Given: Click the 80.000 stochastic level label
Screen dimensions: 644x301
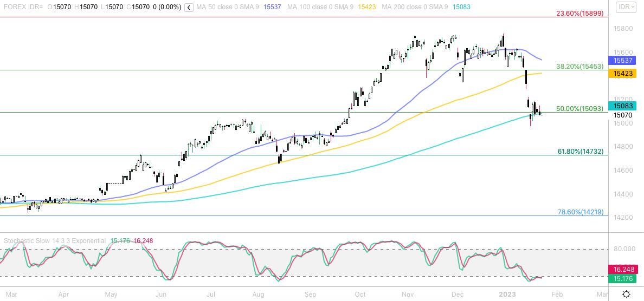Looking at the screenshot, I should click(624, 249).
